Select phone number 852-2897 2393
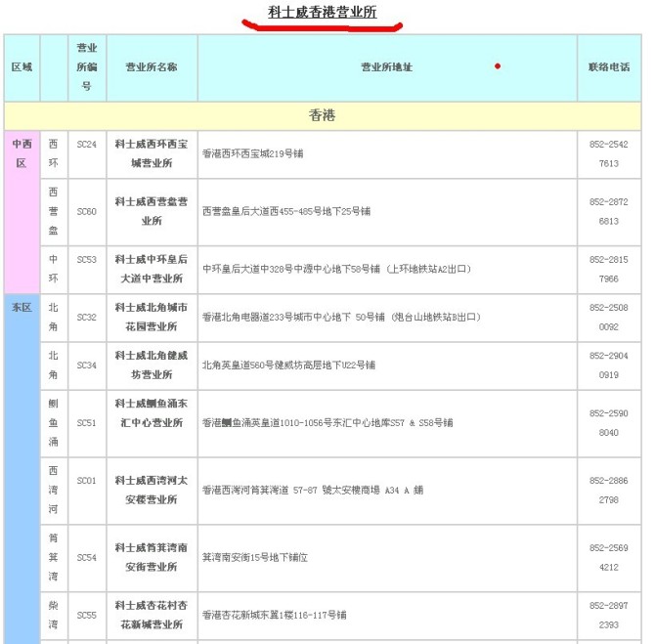Image resolution: width=655 pixels, height=644 pixels. [609, 616]
